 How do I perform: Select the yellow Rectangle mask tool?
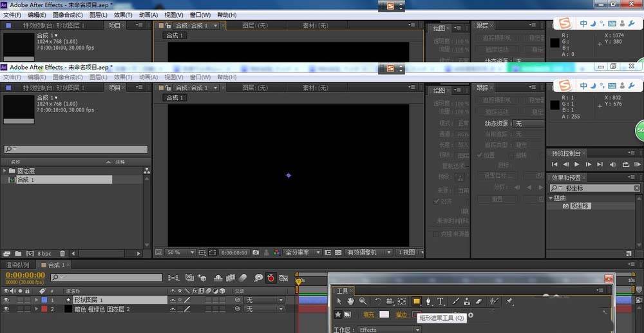417,301
